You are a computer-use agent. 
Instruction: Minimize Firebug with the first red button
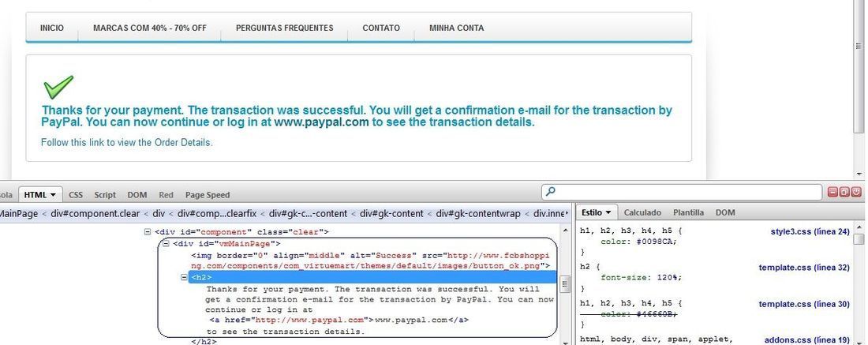pyautogui.click(x=832, y=192)
